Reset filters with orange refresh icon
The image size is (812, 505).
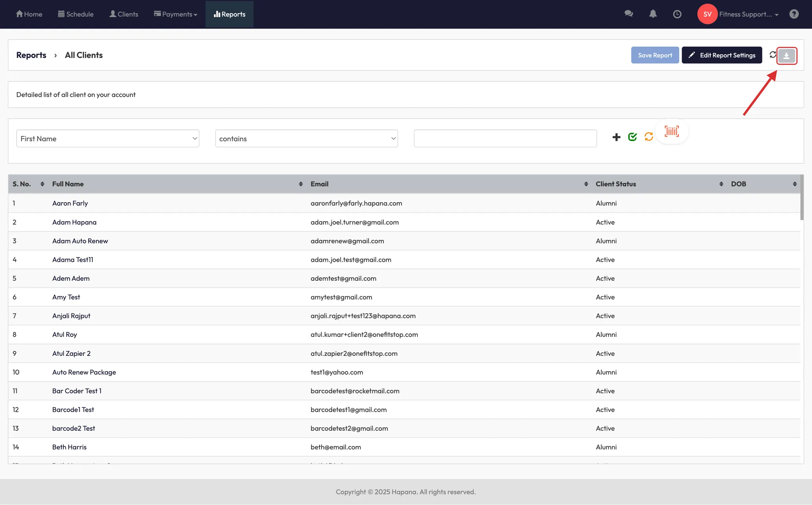click(x=649, y=137)
